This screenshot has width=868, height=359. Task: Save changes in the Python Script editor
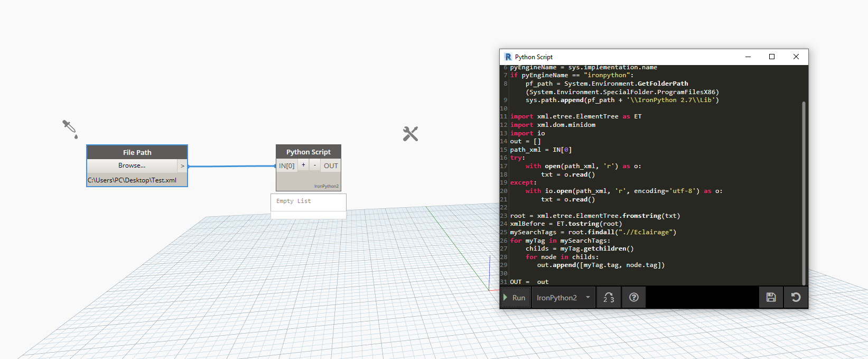[771, 297]
